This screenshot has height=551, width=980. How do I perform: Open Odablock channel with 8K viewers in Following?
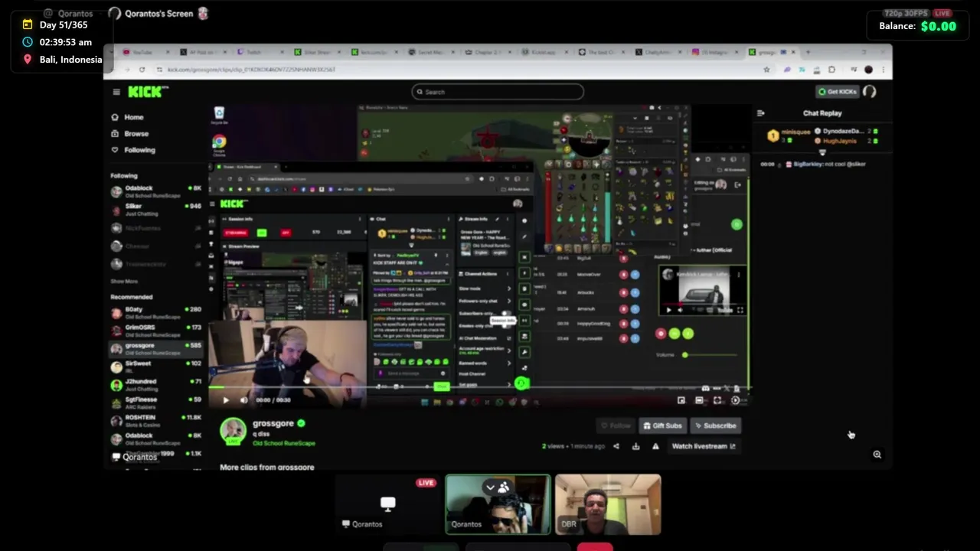tap(157, 191)
